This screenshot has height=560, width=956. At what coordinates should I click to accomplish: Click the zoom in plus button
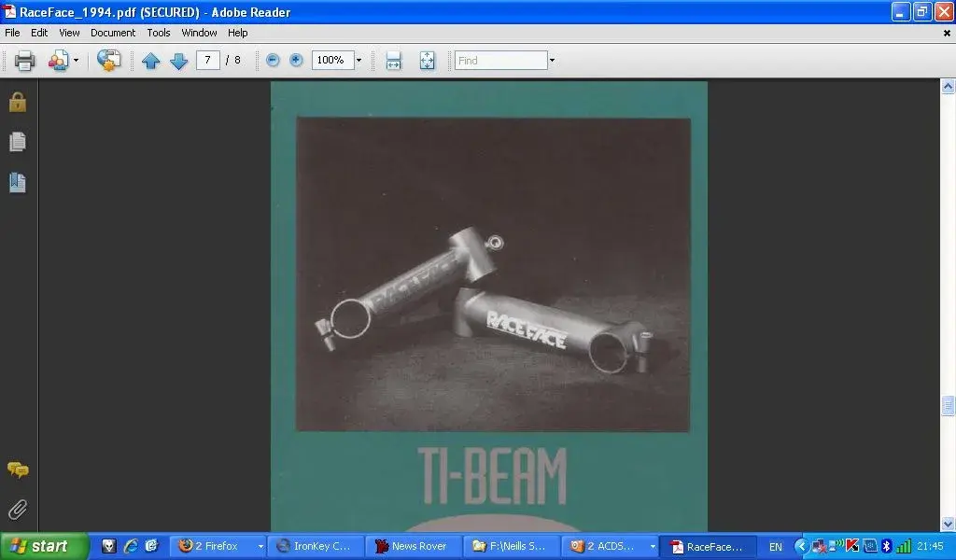(296, 60)
